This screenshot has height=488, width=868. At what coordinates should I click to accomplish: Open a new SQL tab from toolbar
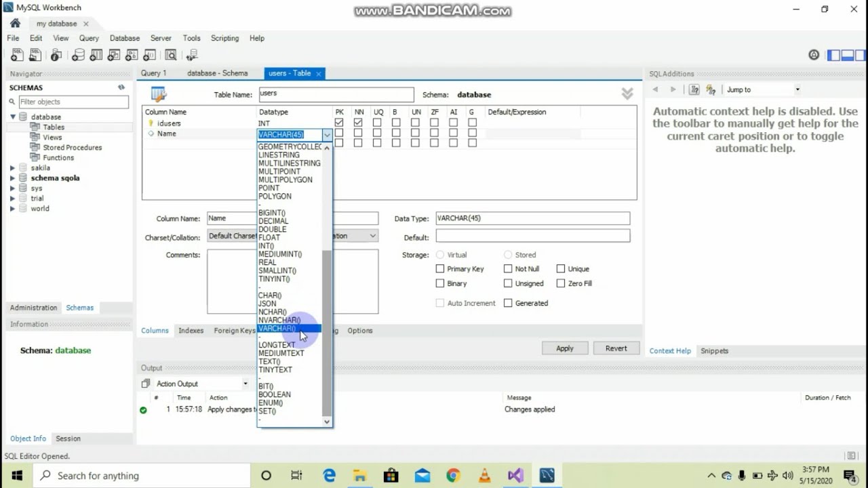[x=16, y=55]
